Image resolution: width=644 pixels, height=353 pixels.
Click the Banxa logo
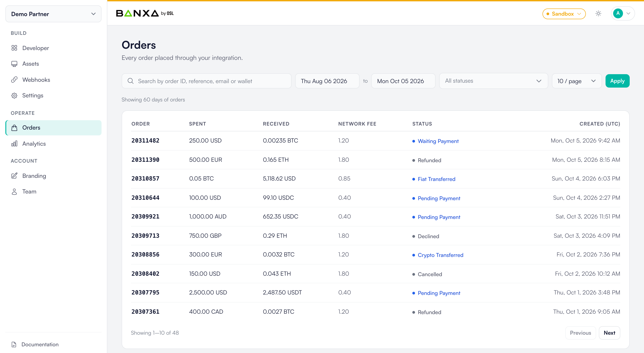pos(145,13)
